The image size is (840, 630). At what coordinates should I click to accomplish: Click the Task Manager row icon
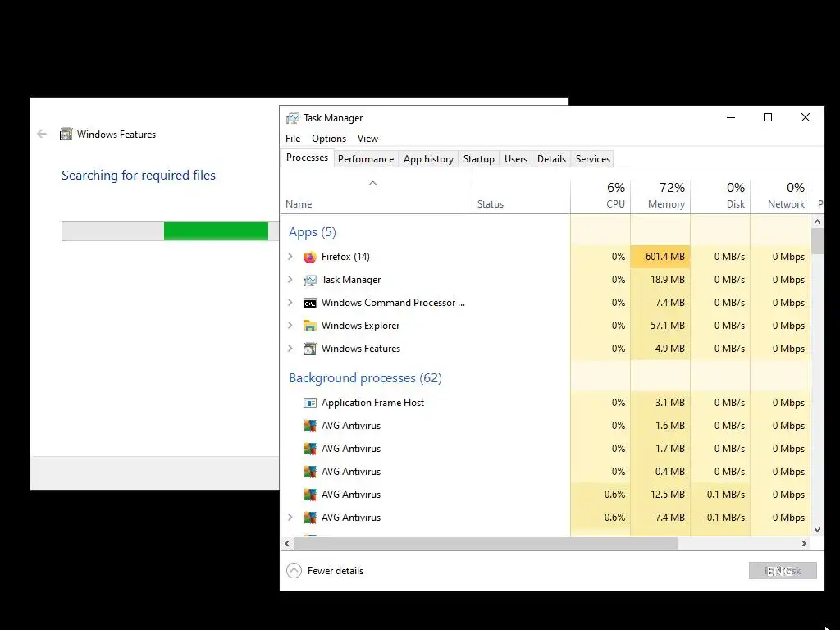pos(309,281)
